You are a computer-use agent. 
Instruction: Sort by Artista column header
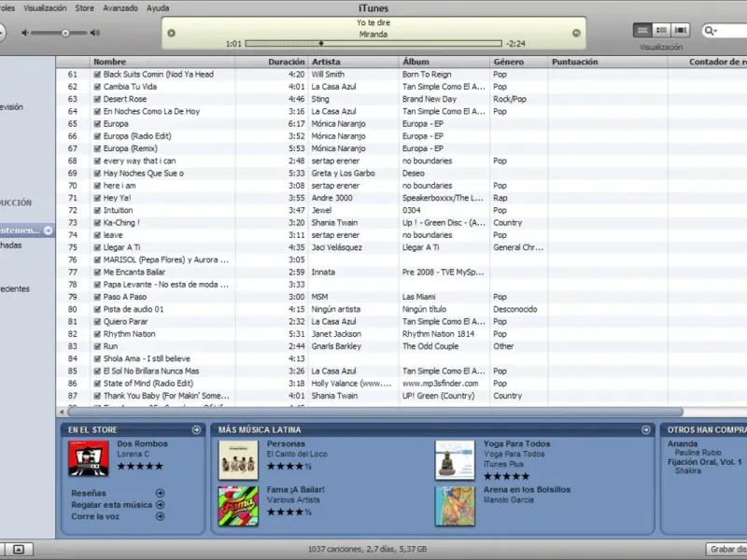point(354,62)
